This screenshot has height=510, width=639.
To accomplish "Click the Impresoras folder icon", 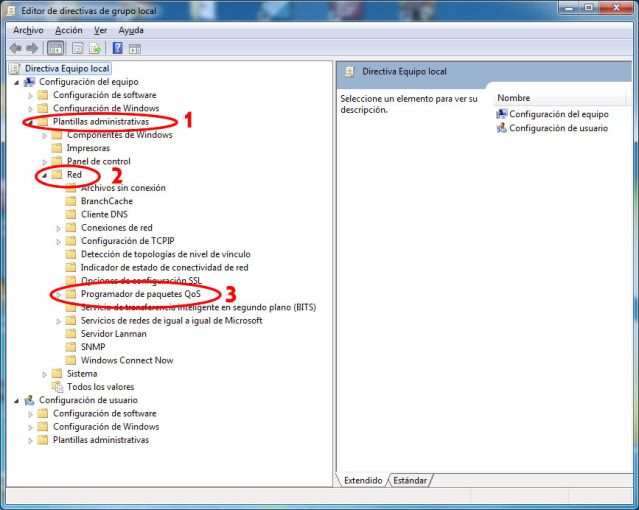I will tap(57, 148).
